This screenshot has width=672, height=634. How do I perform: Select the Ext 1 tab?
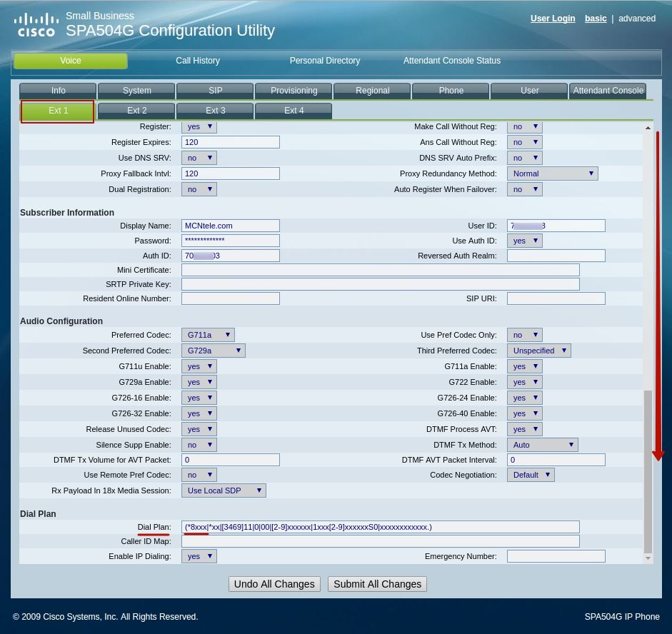(58, 111)
